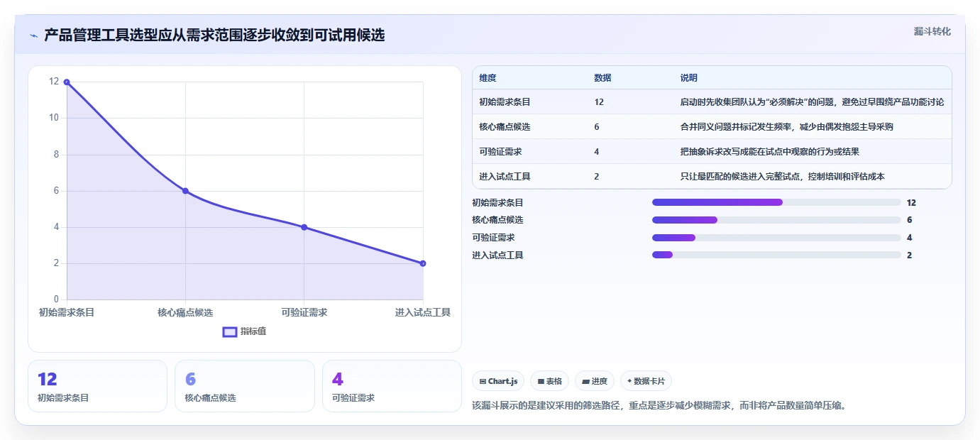This screenshot has height=440, width=980.
Task: Click progress label 核心痛点候选
Action: (x=497, y=220)
